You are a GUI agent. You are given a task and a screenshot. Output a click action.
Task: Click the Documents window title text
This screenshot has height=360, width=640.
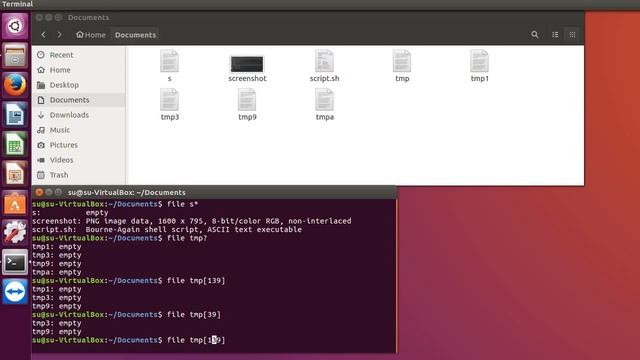click(x=89, y=18)
